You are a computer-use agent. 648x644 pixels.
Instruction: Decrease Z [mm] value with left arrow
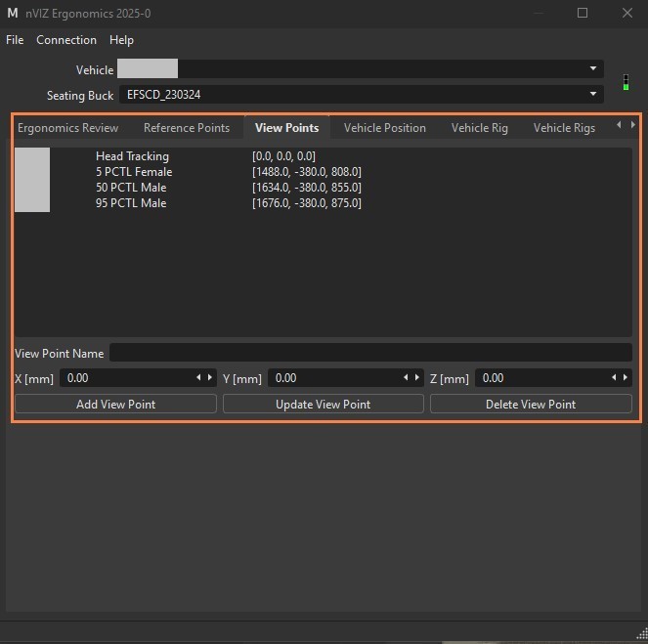(614, 377)
